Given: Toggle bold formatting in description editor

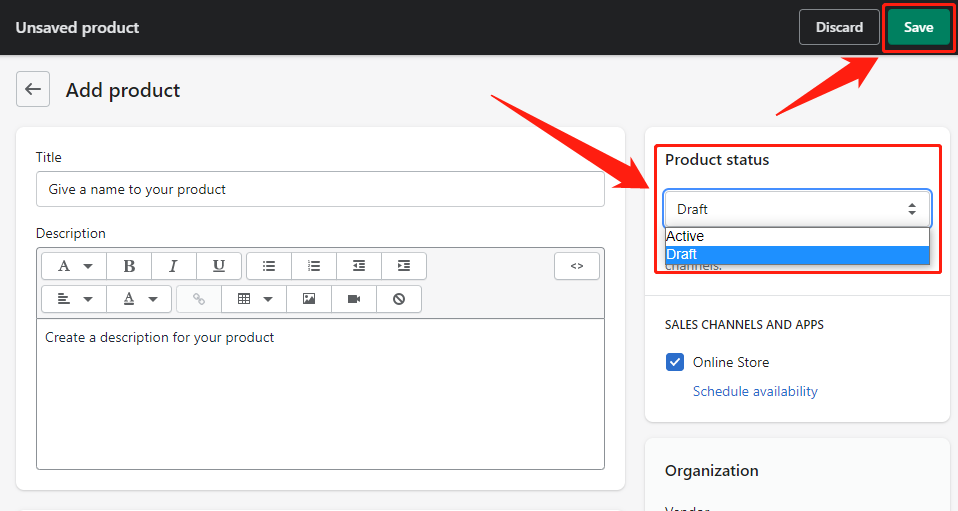Looking at the screenshot, I should point(129,266).
